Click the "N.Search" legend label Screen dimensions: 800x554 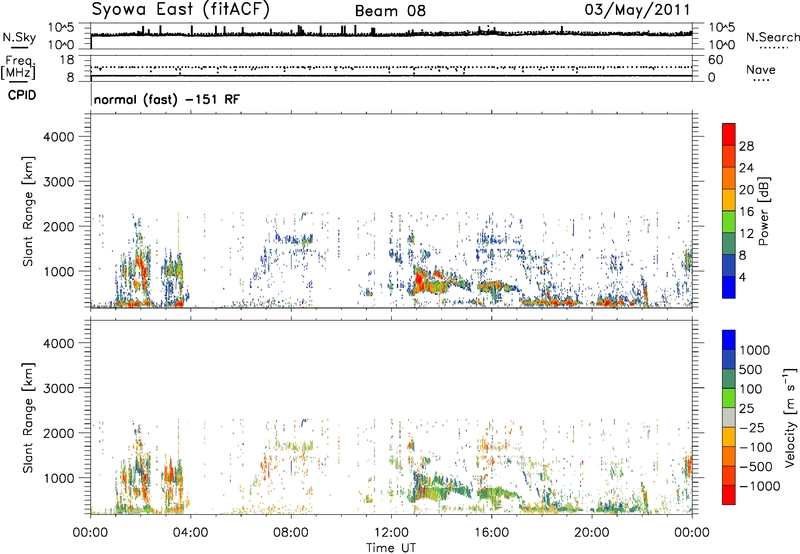pos(773,37)
